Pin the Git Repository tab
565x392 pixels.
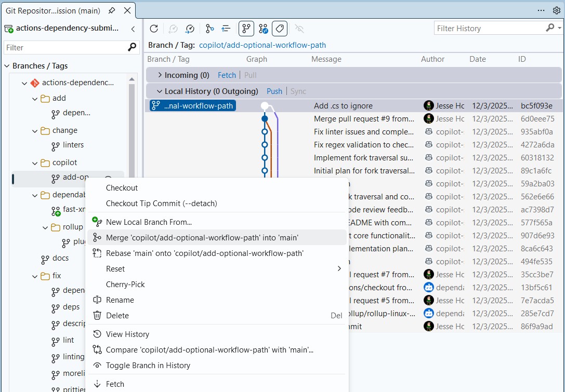point(112,10)
